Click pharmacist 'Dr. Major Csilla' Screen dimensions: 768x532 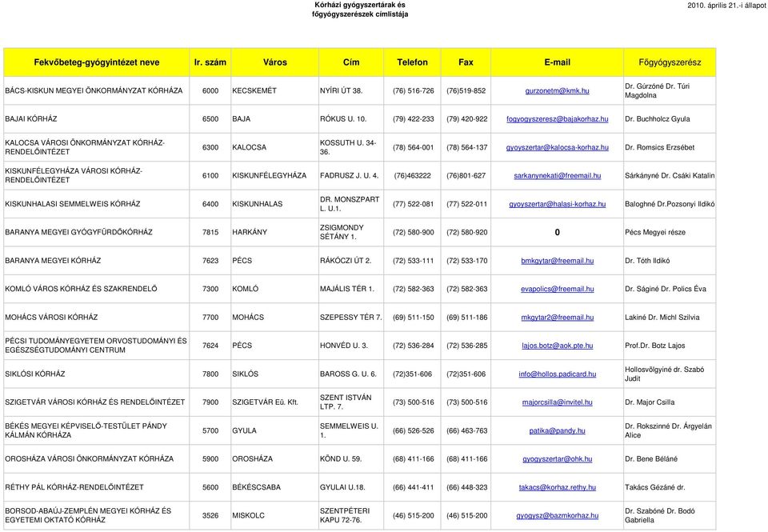point(650,402)
